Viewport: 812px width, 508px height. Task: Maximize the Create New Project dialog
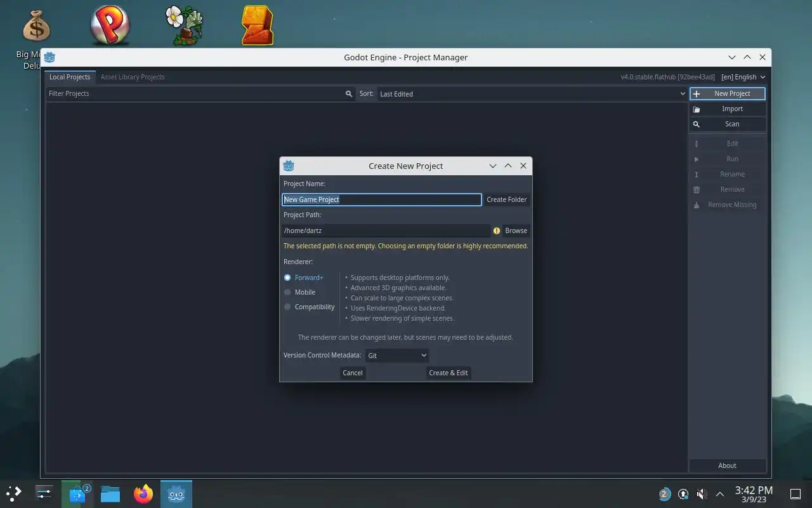508,166
